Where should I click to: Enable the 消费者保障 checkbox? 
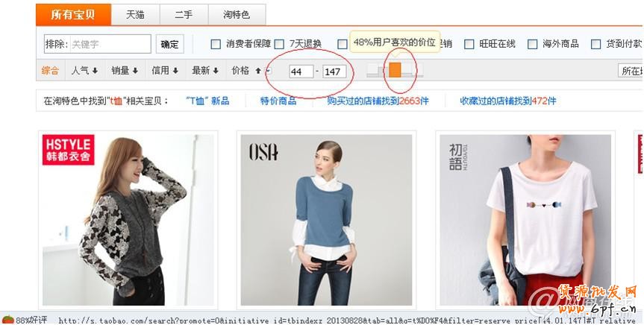(x=216, y=44)
